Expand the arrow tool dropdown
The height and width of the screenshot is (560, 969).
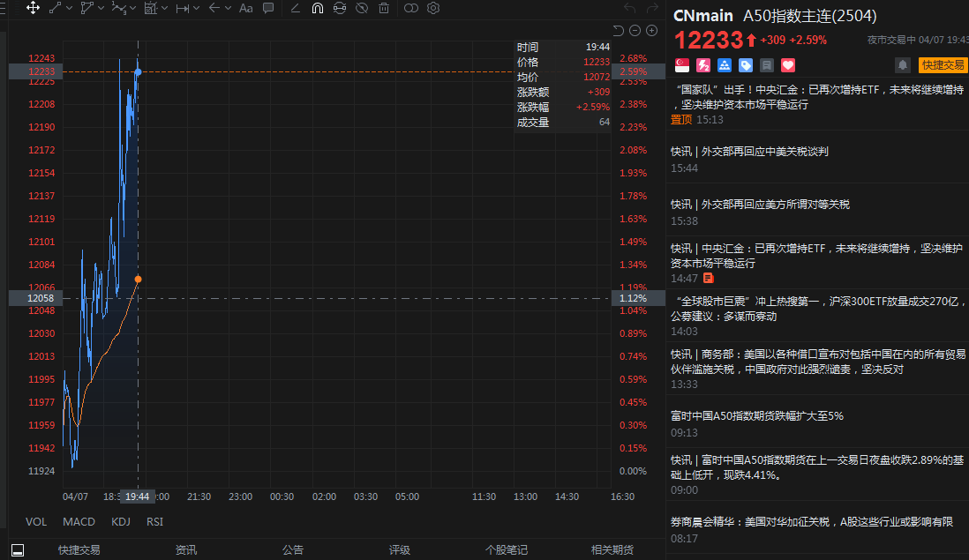point(228,8)
